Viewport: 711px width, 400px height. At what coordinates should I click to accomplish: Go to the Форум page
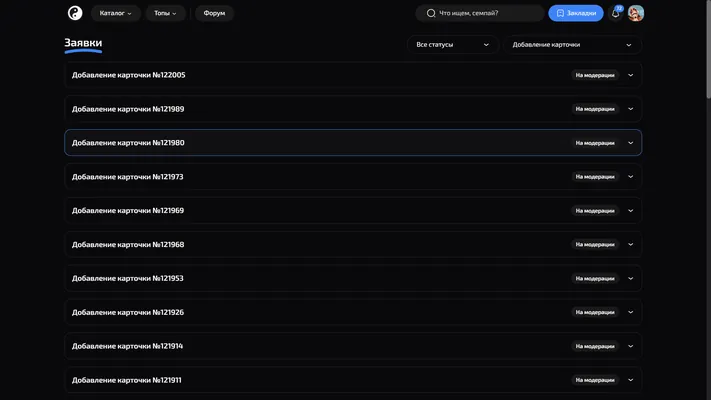point(214,13)
